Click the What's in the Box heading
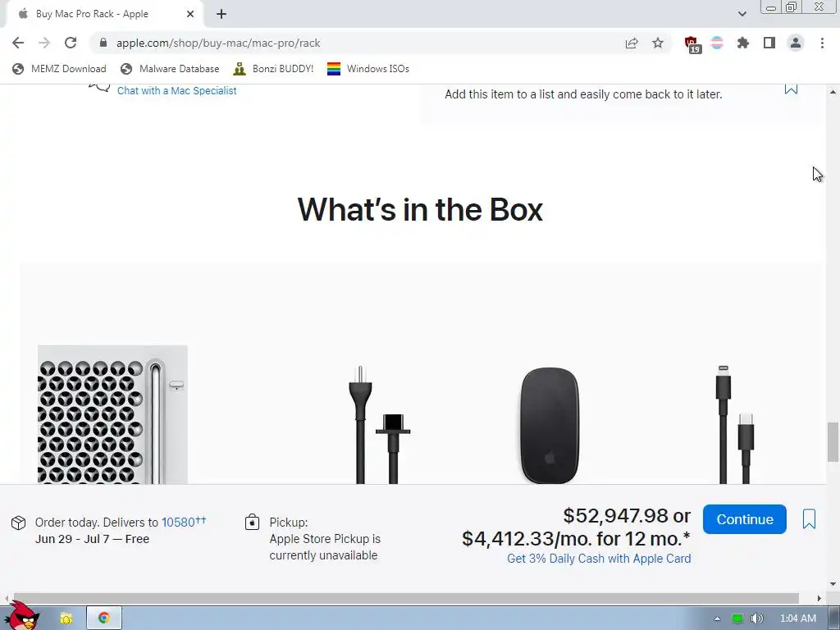This screenshot has height=630, width=840. click(x=420, y=209)
